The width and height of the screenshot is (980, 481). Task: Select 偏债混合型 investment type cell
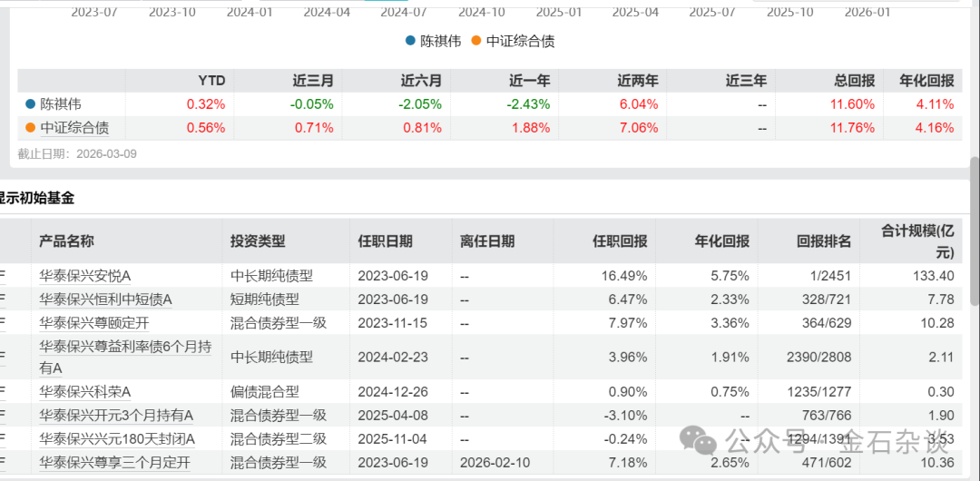[264, 392]
